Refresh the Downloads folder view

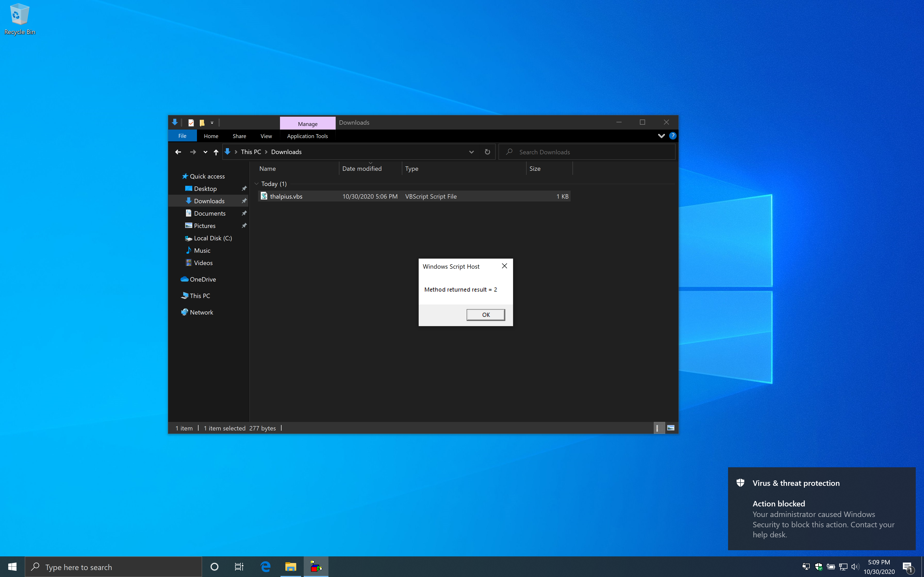tap(487, 152)
